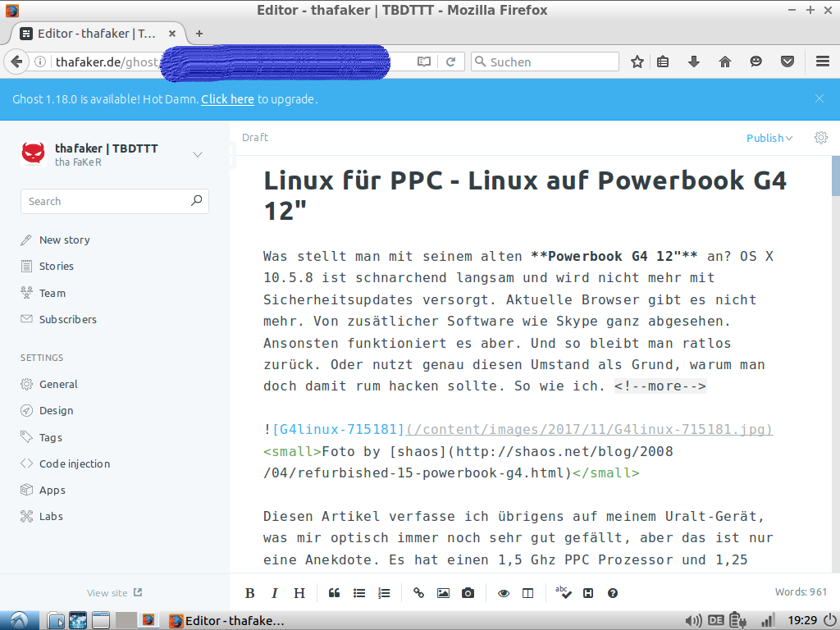Image resolution: width=840 pixels, height=630 pixels.
Task: Click the sidebar Search input field
Action: (105, 201)
